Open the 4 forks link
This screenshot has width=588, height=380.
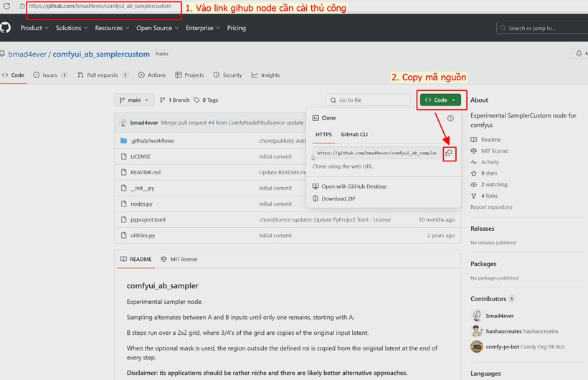(484, 196)
